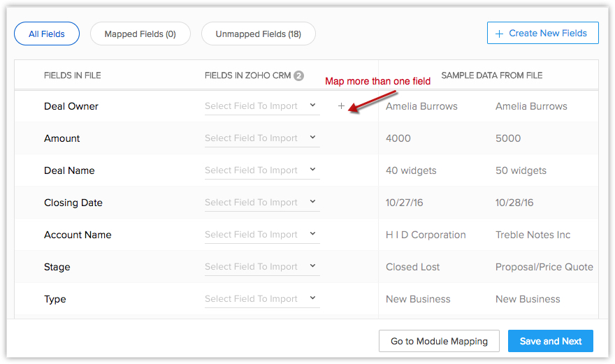Click the Sample Data From File header

tap(491, 75)
